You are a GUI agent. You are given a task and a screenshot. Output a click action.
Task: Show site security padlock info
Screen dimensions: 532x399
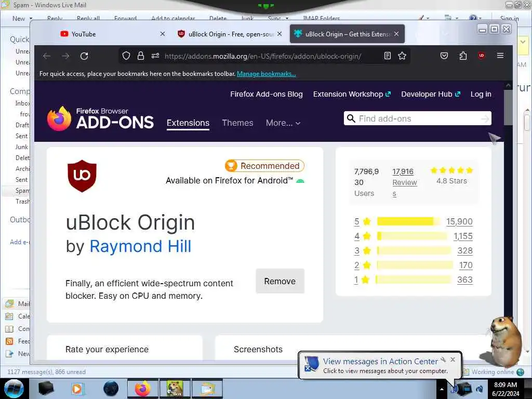coord(140,56)
